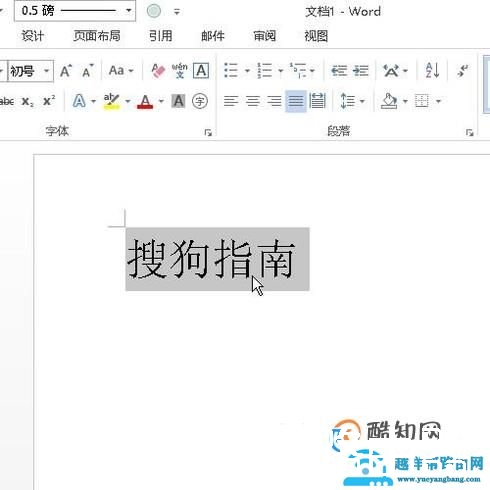Image resolution: width=490 pixels, height=490 pixels.
Task: Toggle superscript formatting
Action: click(x=49, y=101)
